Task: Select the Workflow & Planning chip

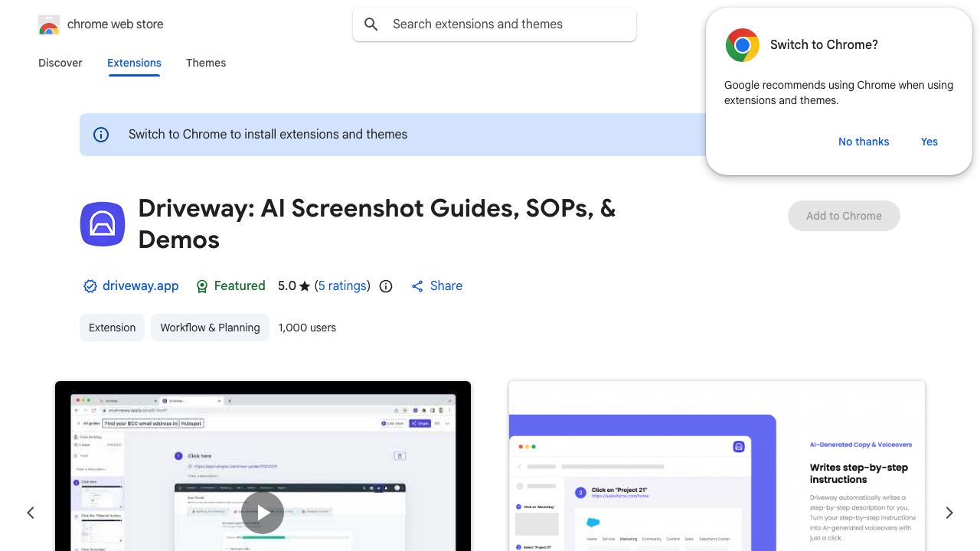Action: pyautogui.click(x=210, y=328)
